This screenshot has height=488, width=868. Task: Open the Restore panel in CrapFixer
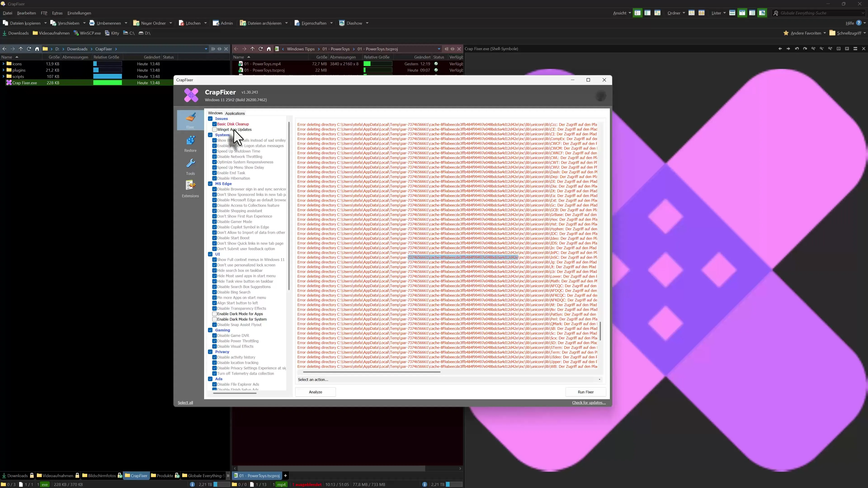tap(190, 143)
